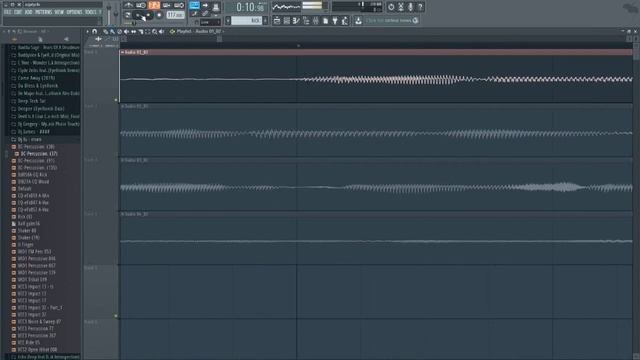The height and width of the screenshot is (360, 640).
Task: Open the Audio 01_02 clip menu arrow
Action: [x=122, y=52]
